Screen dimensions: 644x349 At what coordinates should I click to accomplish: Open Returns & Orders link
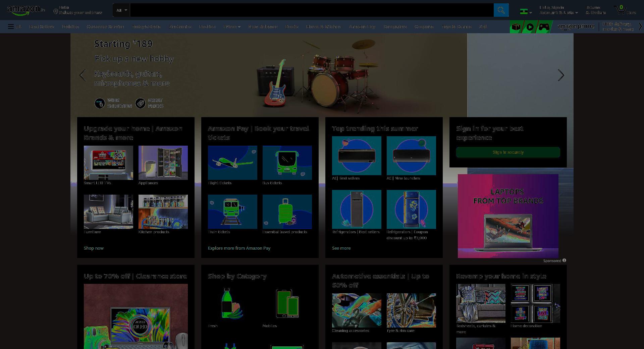point(596,10)
